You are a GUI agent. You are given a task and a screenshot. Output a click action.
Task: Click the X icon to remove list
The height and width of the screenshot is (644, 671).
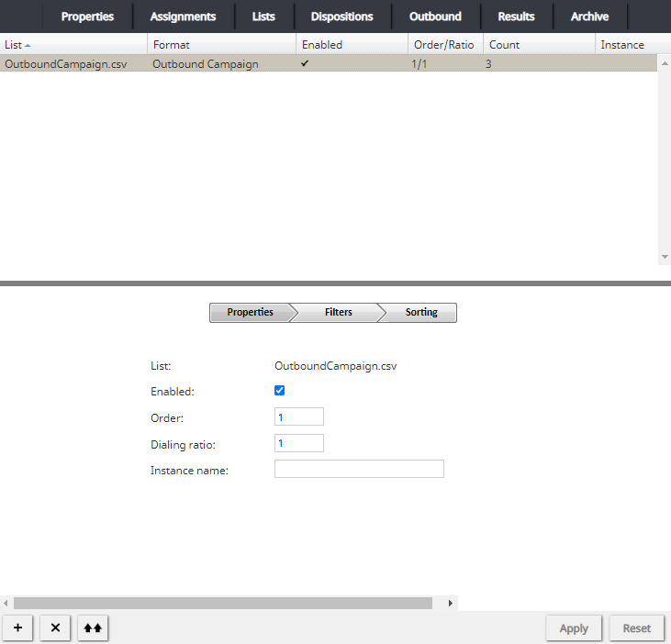pos(55,628)
